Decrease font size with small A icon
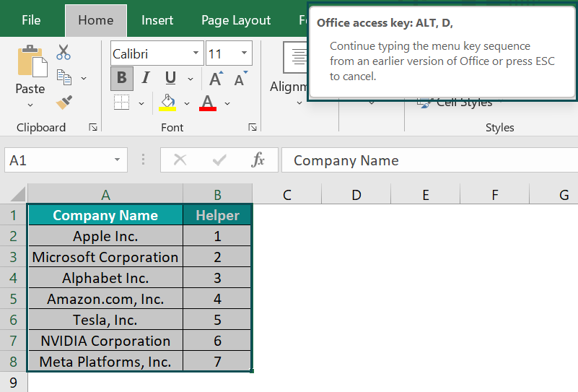The width and height of the screenshot is (578, 392). point(241,79)
